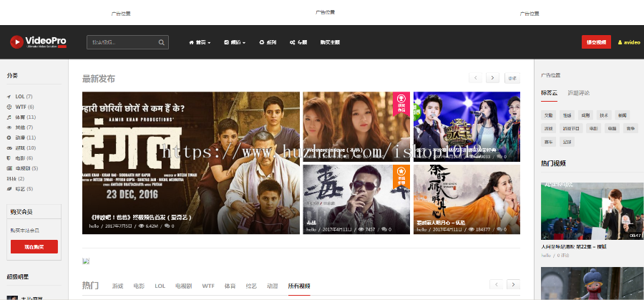This screenshot has width=644, height=300.
Task: Go to previous page of 热门 videos
Action: pyautogui.click(x=496, y=284)
